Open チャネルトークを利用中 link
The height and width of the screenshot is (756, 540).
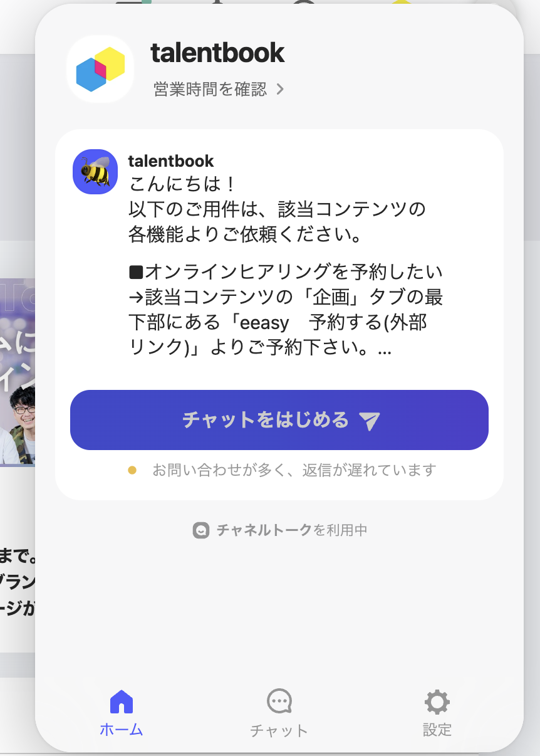pyautogui.click(x=280, y=530)
